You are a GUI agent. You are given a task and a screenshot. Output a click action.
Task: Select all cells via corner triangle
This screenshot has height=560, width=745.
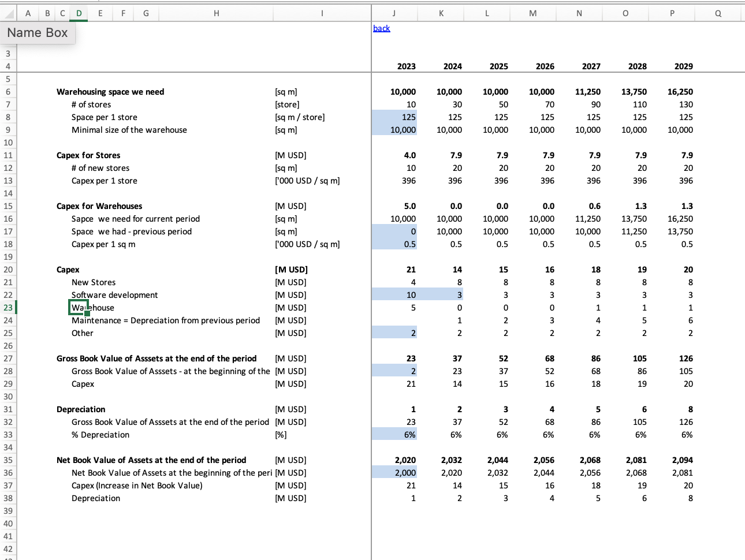(x=9, y=13)
